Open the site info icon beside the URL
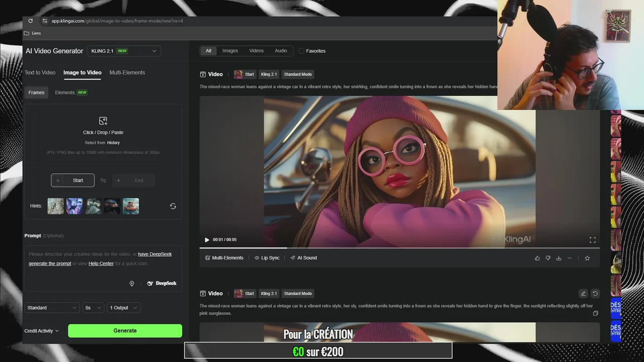This screenshot has height=362, width=644. coord(44,21)
